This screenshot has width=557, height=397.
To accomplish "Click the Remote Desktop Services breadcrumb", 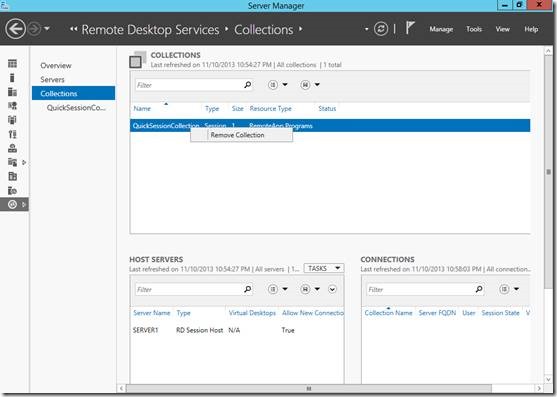I will [x=150, y=30].
